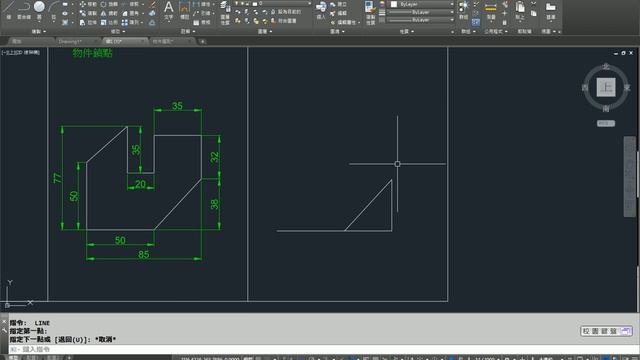Expand the Block (圖塊) panel
640x360 pixels.
coord(337,31)
